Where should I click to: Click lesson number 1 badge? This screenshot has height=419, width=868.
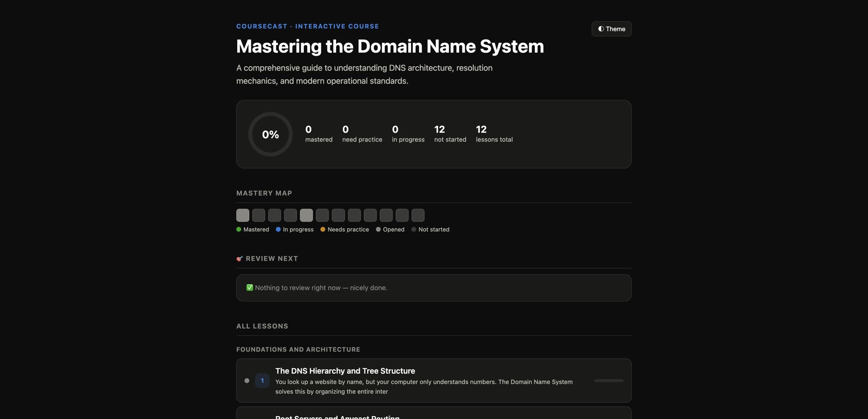click(x=262, y=380)
